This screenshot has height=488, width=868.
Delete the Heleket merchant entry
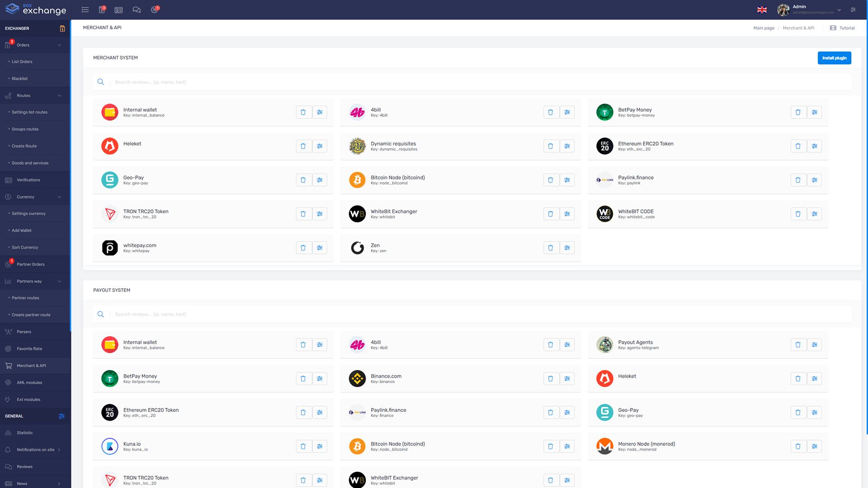point(303,146)
